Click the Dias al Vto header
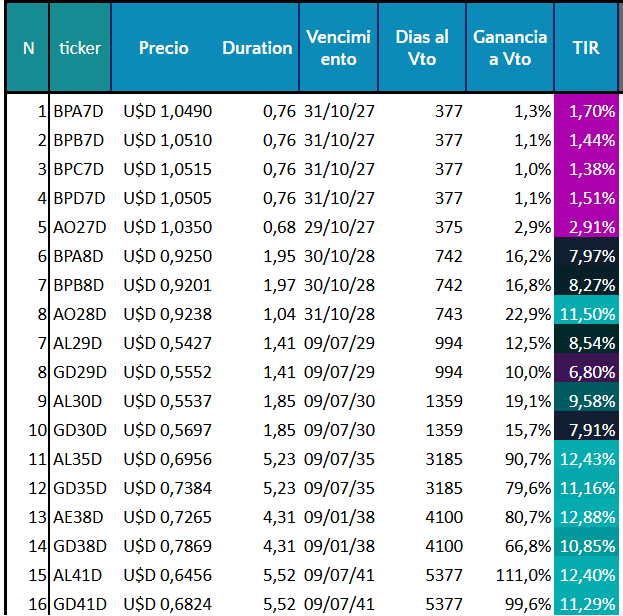The width and height of the screenshot is (623, 616). coord(422,48)
